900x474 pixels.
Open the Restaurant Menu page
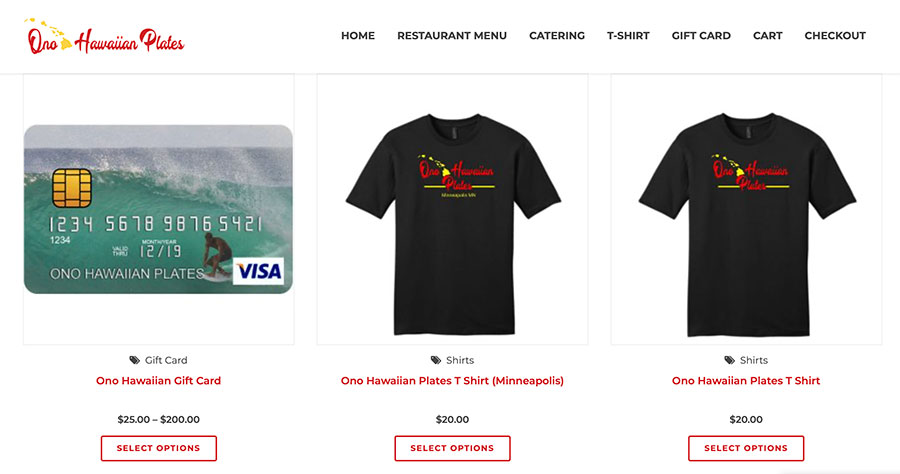coord(452,36)
